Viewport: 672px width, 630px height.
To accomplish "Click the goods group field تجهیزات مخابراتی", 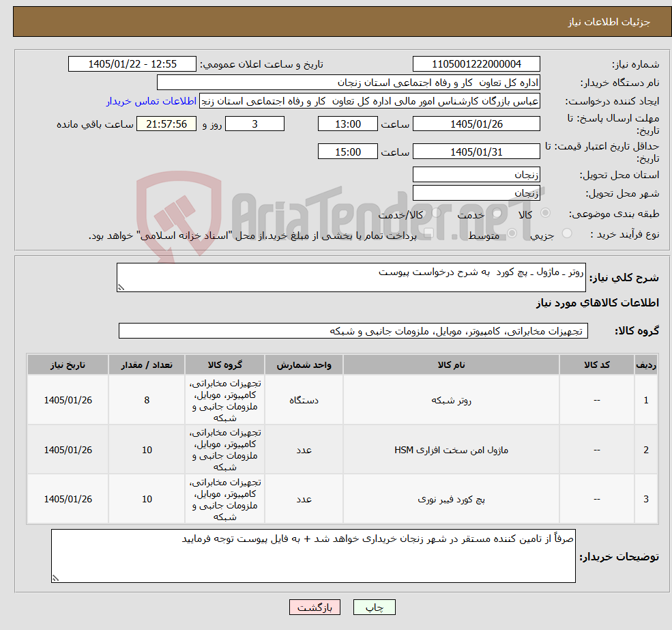I will (x=353, y=330).
